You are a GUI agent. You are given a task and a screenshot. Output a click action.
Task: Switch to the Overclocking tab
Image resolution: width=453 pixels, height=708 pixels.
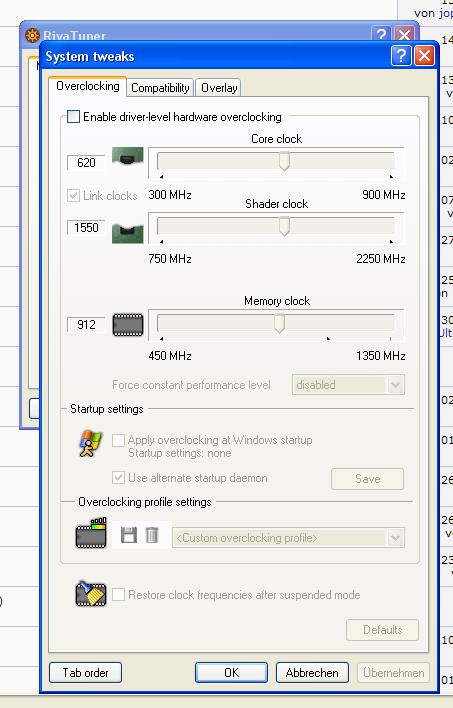88,86
